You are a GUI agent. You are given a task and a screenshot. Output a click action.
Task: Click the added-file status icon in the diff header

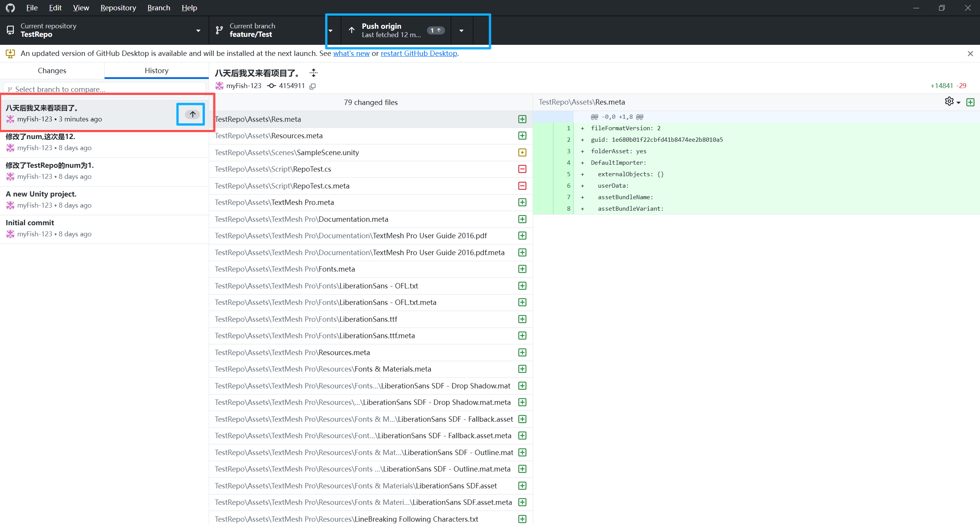(970, 102)
